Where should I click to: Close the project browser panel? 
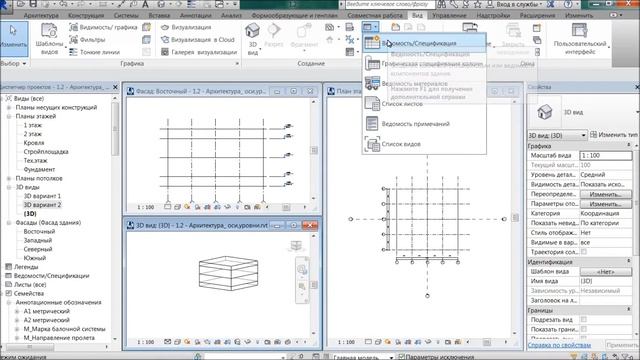pos(115,87)
